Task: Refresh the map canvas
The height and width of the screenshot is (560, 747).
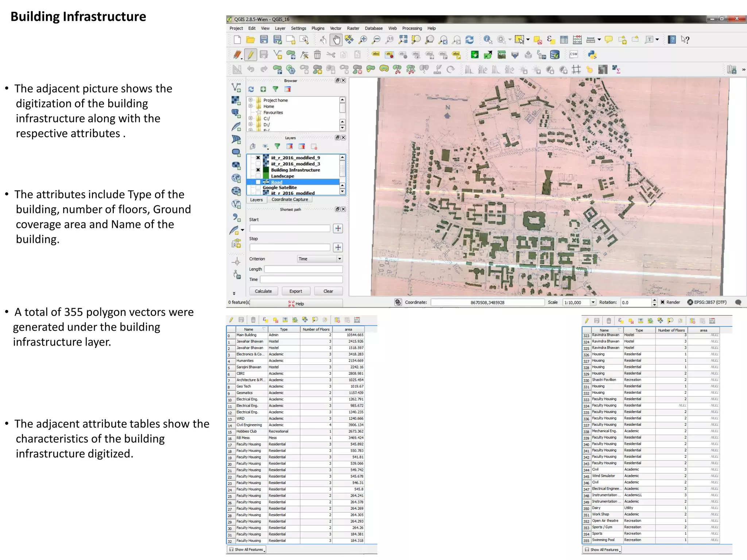Action: (x=470, y=40)
